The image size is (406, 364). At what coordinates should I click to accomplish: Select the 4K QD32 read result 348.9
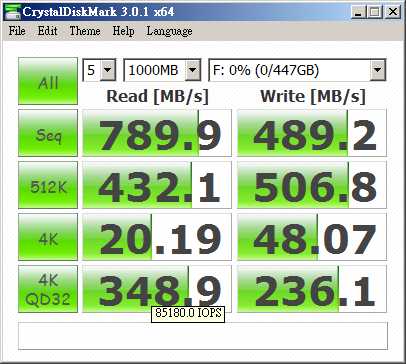[157, 289]
